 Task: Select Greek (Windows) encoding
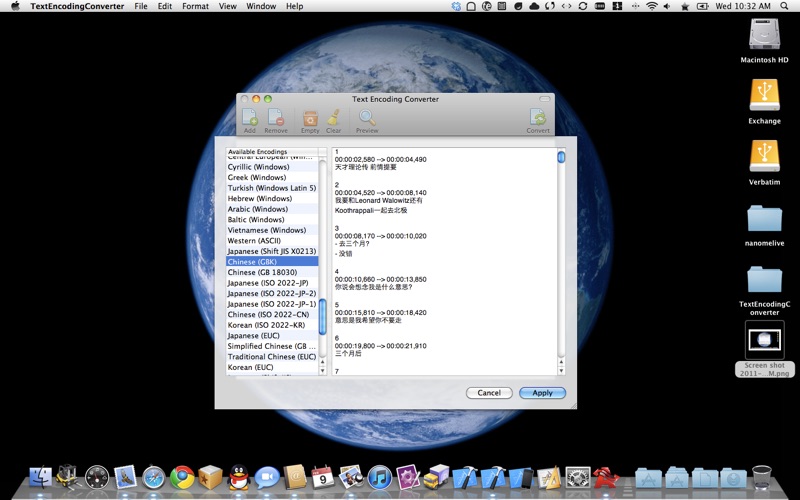tap(272, 178)
